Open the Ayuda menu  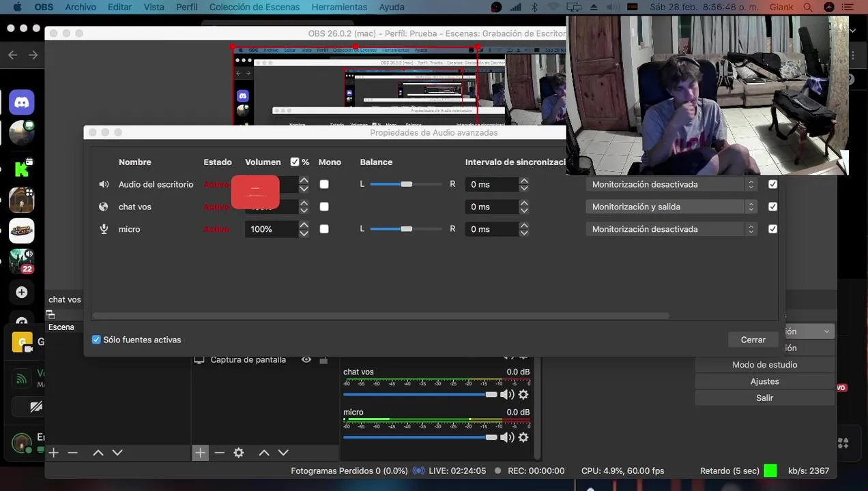click(392, 7)
